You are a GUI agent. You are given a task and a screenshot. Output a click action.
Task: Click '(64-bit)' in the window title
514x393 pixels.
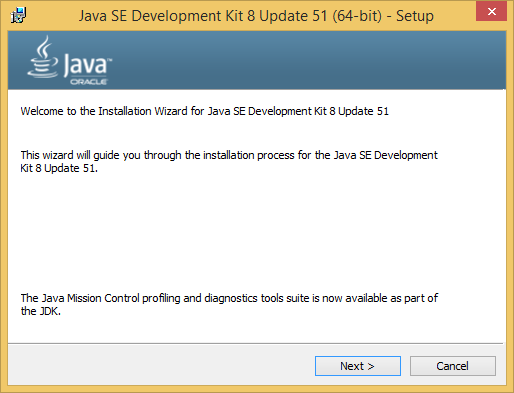click(x=357, y=16)
